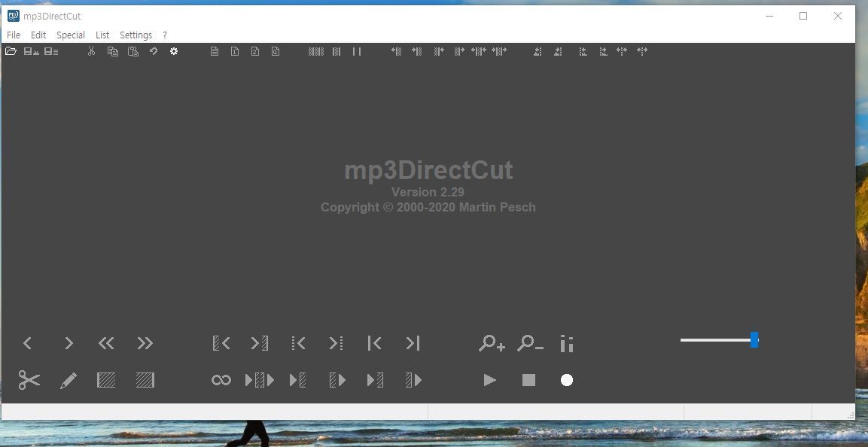Image resolution: width=868 pixels, height=447 pixels.
Task: Maximize the mp3DirectCut window
Action: (x=803, y=16)
